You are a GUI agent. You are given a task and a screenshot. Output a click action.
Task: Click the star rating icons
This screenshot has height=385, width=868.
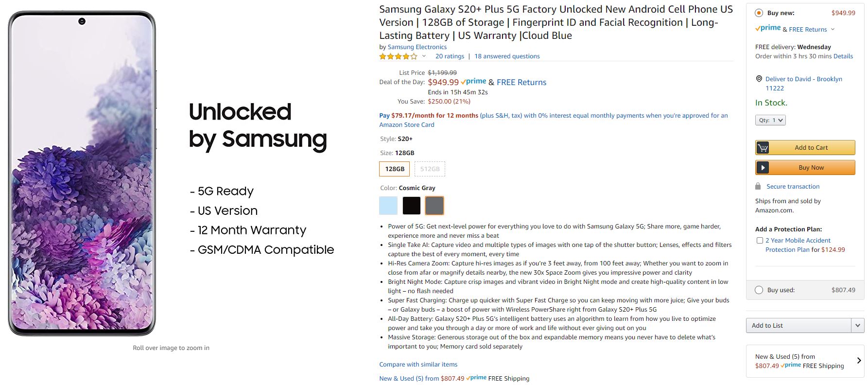[398, 56]
